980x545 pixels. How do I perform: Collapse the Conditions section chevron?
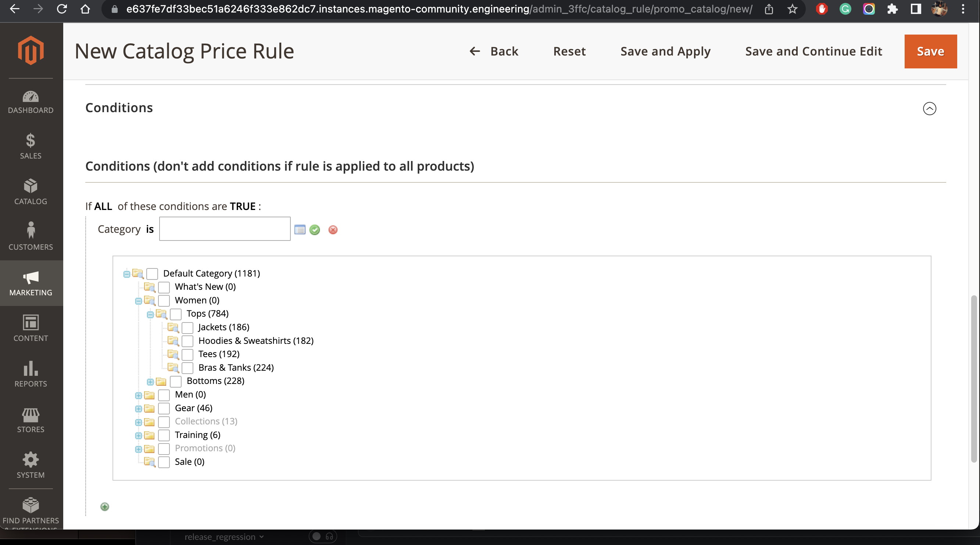930,109
